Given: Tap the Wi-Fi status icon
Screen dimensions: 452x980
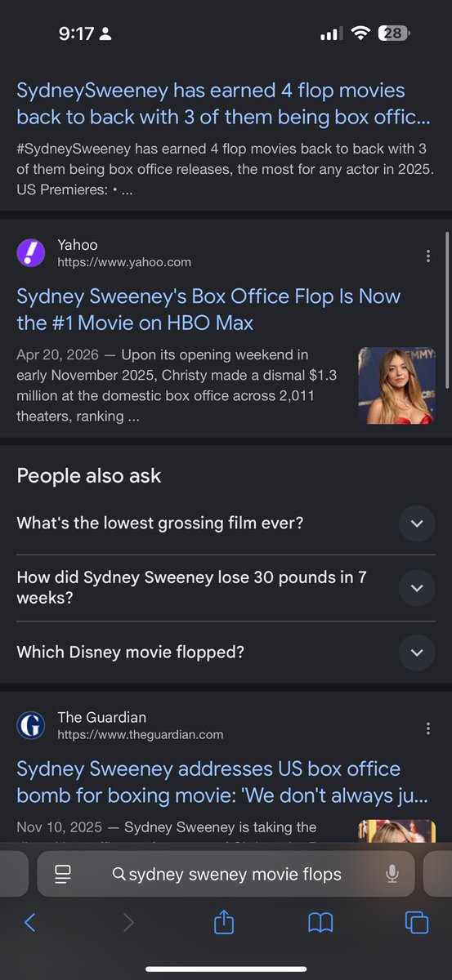Looking at the screenshot, I should tap(360, 33).
